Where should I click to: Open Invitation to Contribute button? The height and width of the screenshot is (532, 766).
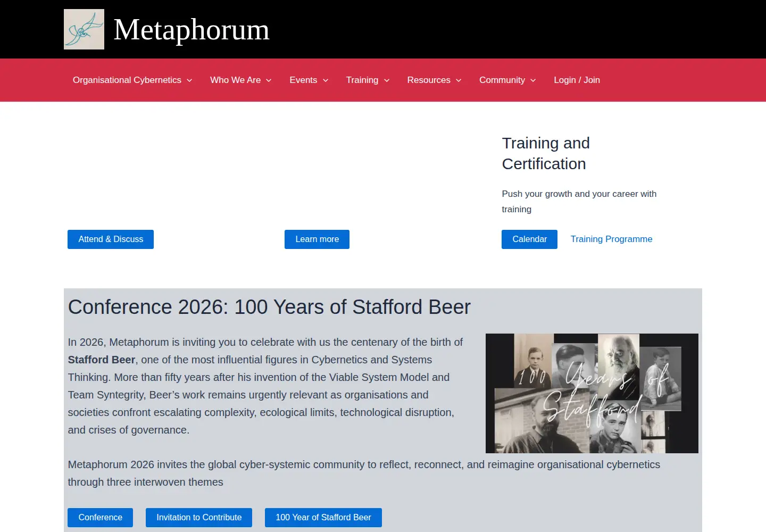[x=199, y=518]
